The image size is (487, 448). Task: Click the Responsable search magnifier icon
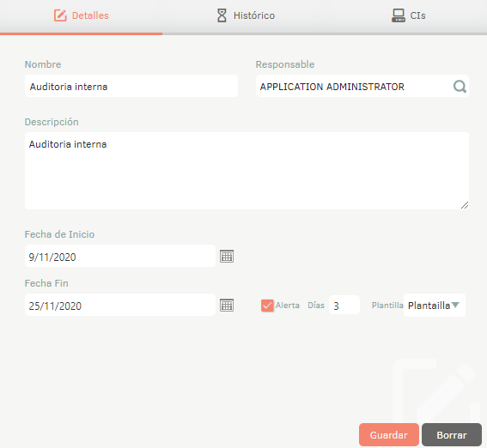[460, 86]
